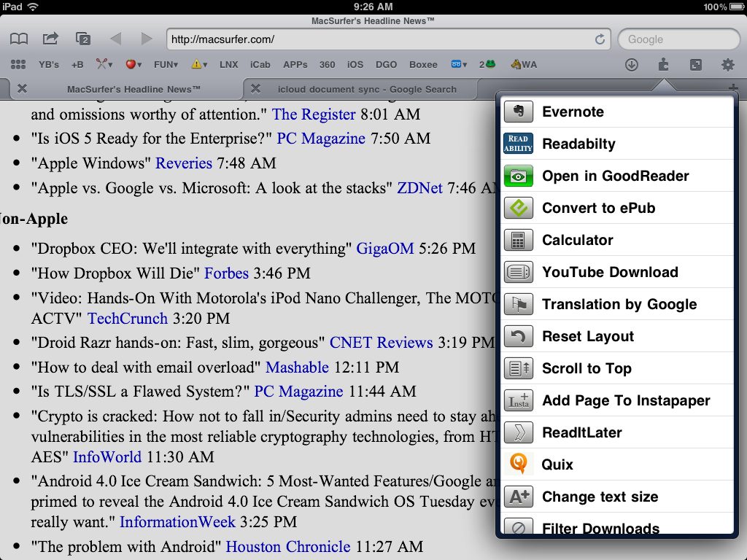Tap the Readability icon
The image size is (747, 560).
coord(519,144)
